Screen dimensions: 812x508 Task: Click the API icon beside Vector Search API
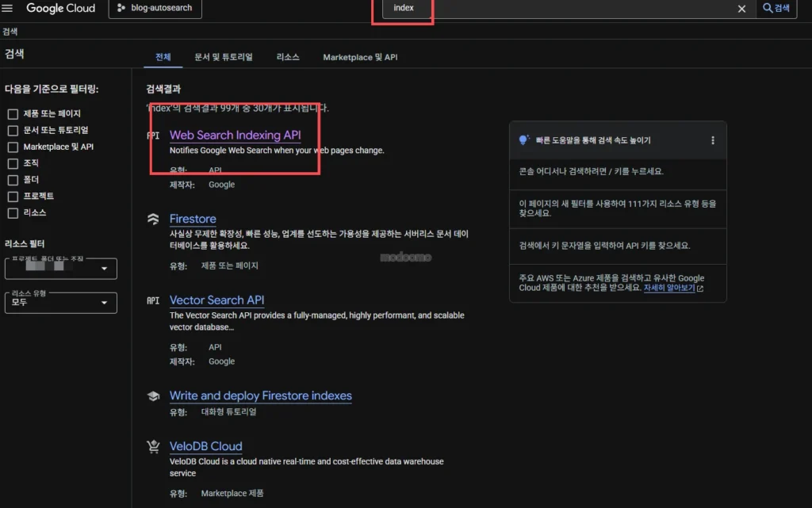tap(153, 300)
